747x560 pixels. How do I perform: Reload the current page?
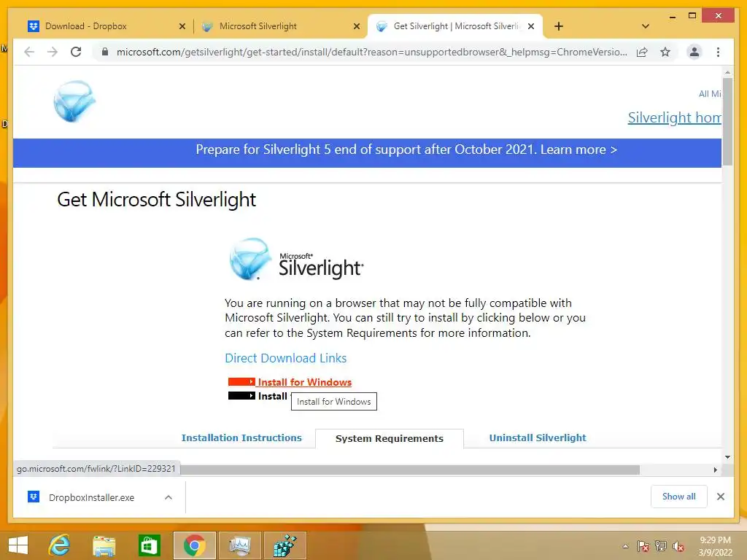coord(76,52)
